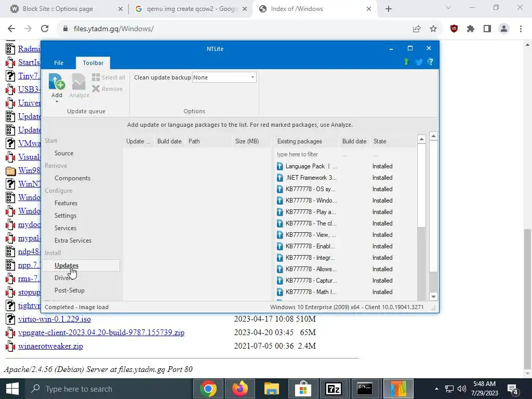Open Chrome three-dot menu
Viewport: 532px width, 399px height.
[521, 29]
